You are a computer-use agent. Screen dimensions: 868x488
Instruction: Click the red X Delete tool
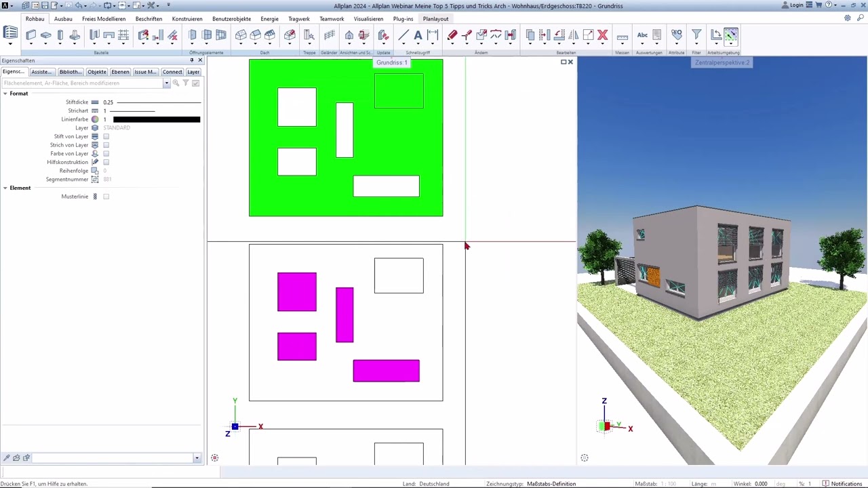pos(602,35)
